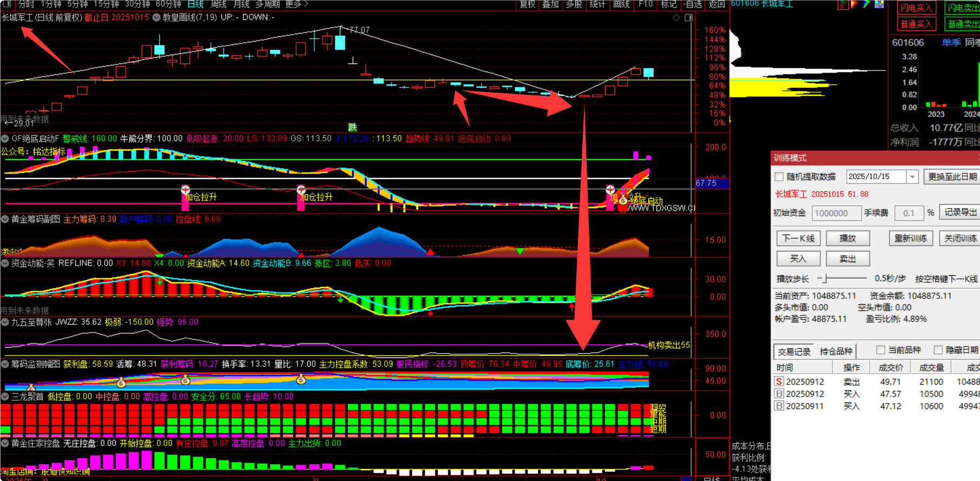Click the 卖出 button in training panel
The width and height of the screenshot is (980, 481).
tap(847, 259)
